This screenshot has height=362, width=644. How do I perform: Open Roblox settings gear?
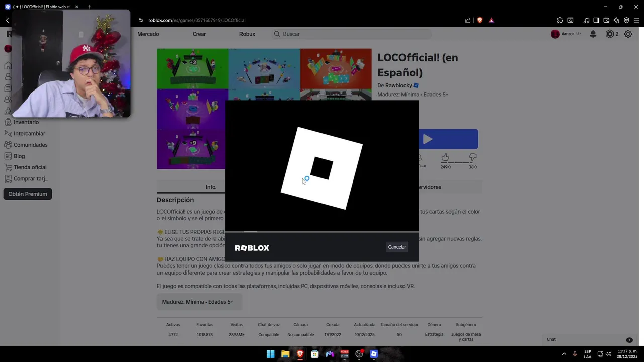[628, 34]
